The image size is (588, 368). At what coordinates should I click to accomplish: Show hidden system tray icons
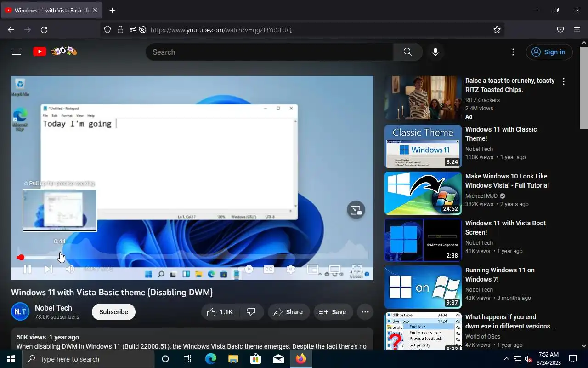coord(506,359)
